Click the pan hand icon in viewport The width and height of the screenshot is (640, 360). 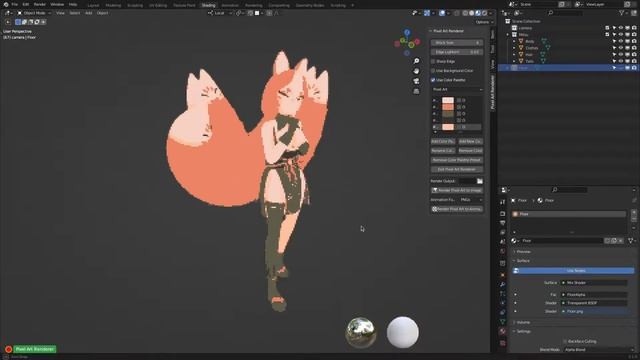tap(416, 71)
